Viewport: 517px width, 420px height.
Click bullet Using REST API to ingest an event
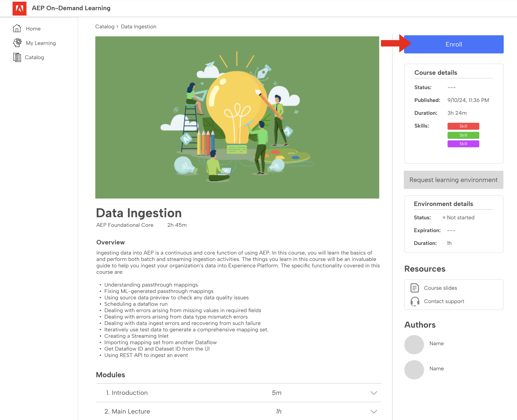(x=146, y=355)
